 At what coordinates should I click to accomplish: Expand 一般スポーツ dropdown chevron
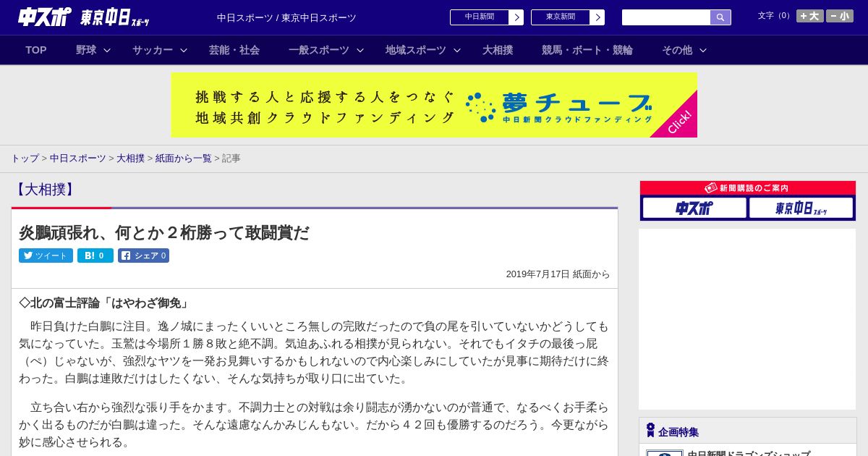[360, 51]
